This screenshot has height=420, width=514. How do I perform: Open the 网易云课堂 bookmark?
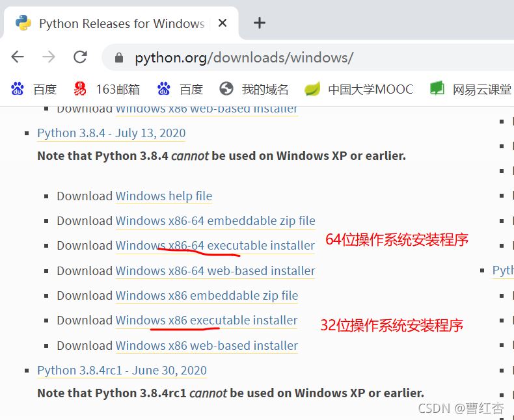470,89
